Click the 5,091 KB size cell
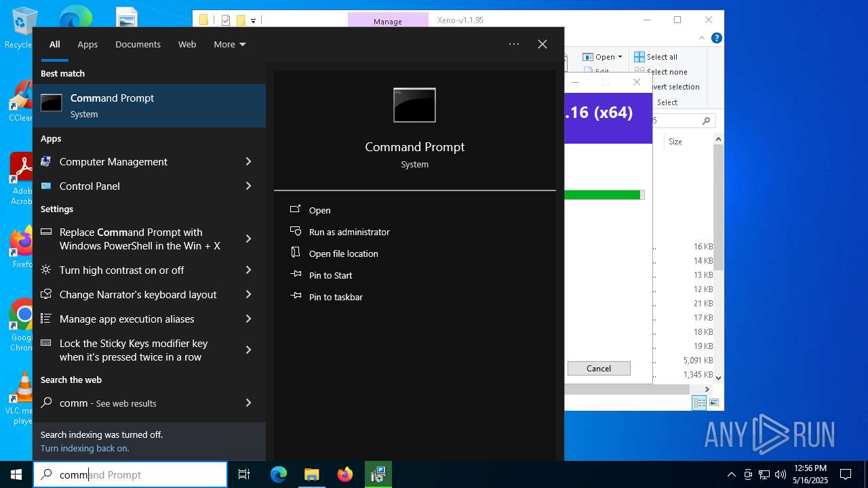Viewport: 868px width, 488px height. [698, 361]
